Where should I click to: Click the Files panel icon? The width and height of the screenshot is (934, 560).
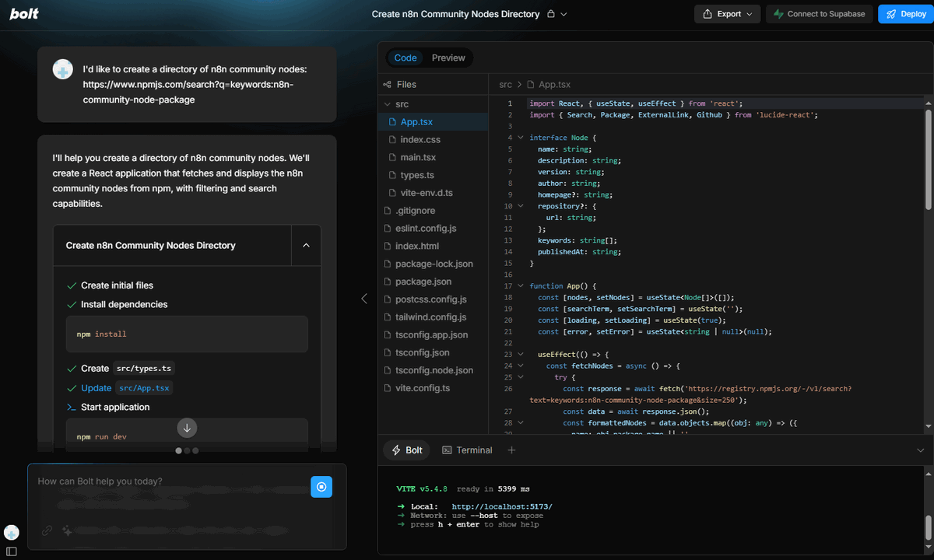coord(387,83)
